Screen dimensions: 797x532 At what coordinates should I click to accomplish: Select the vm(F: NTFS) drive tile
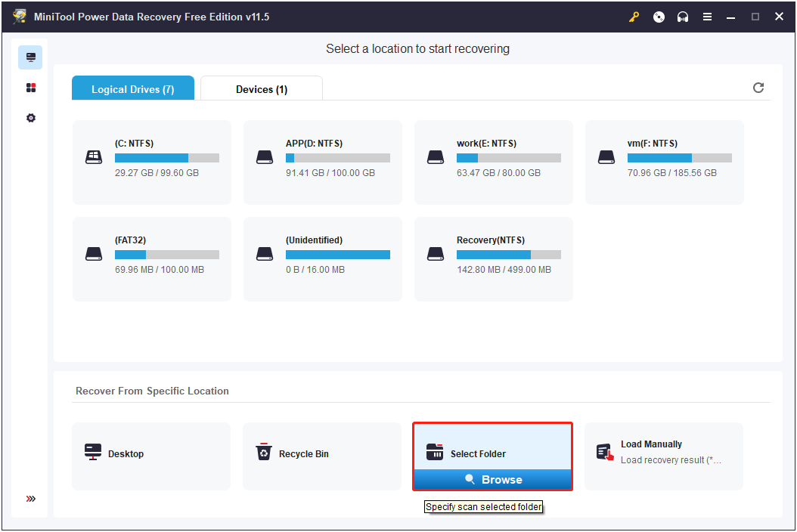click(665, 162)
